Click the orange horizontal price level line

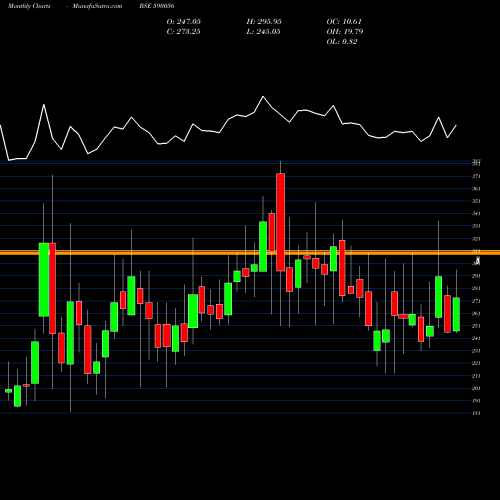point(250,253)
